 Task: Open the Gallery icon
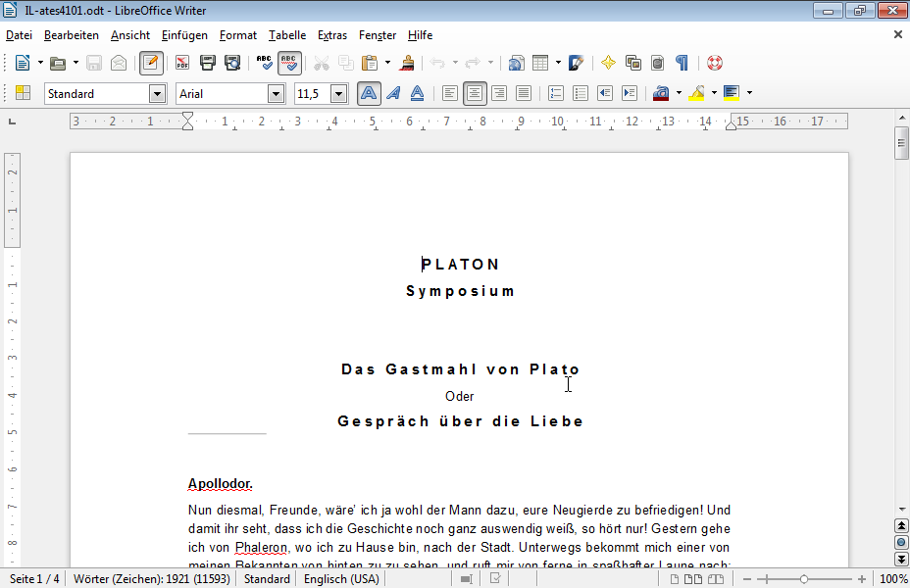632,63
